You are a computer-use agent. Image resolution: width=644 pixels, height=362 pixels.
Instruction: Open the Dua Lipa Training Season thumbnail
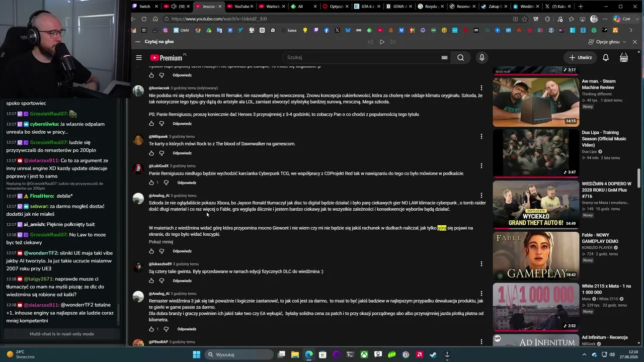click(x=536, y=153)
